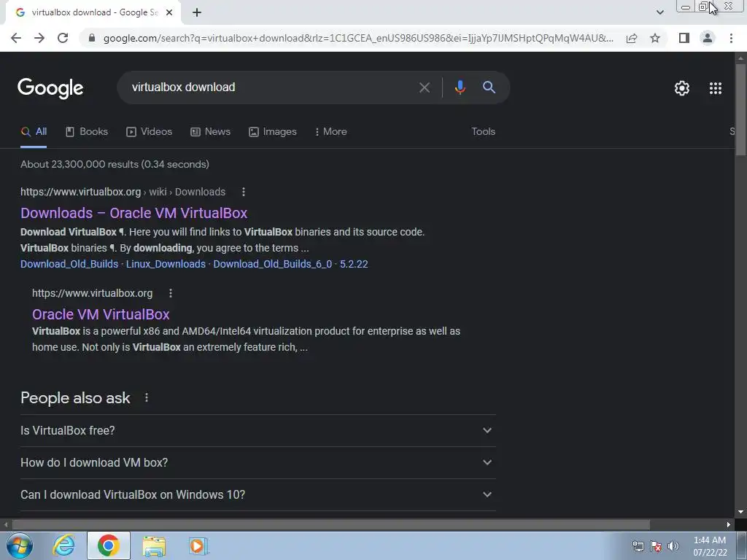This screenshot has width=747, height=560.
Task: Open the Linux_Downloads sitelink
Action: (166, 264)
